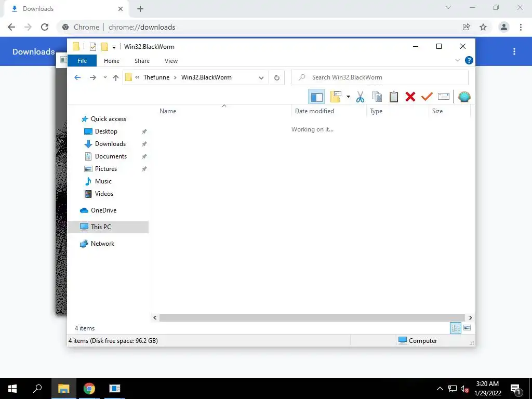The image size is (532, 399).
Task: Click the envelope Email icon
Action: 444,97
